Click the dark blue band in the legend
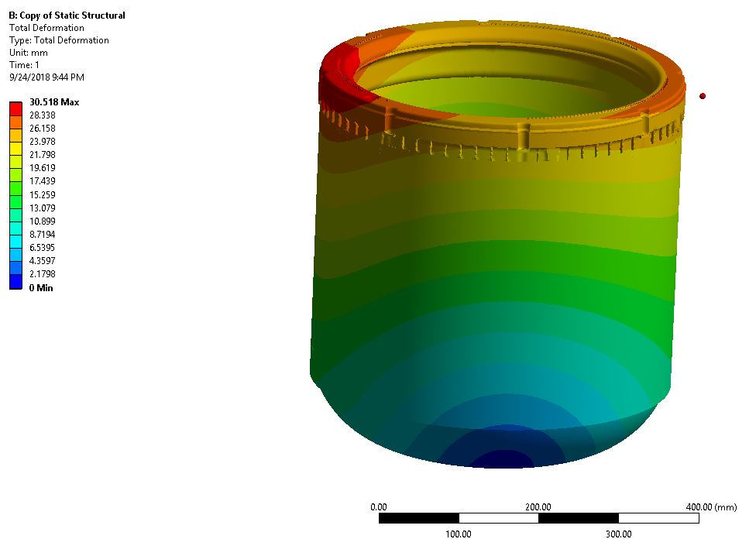Screen dimensions: 756x546 pos(16,281)
